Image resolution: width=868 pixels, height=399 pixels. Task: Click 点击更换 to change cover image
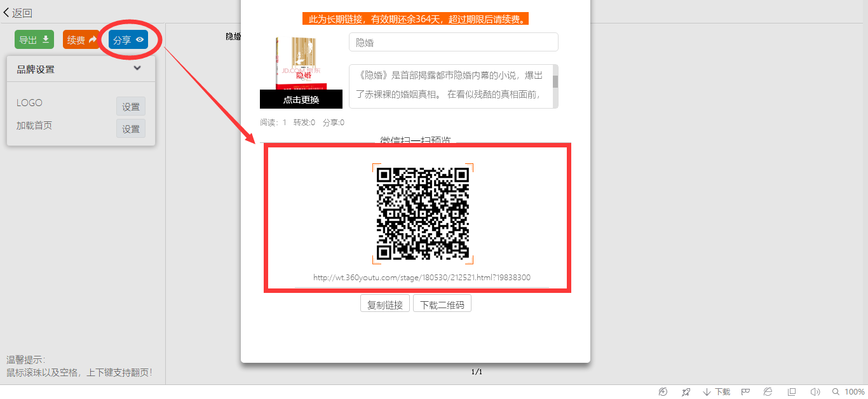[301, 99]
